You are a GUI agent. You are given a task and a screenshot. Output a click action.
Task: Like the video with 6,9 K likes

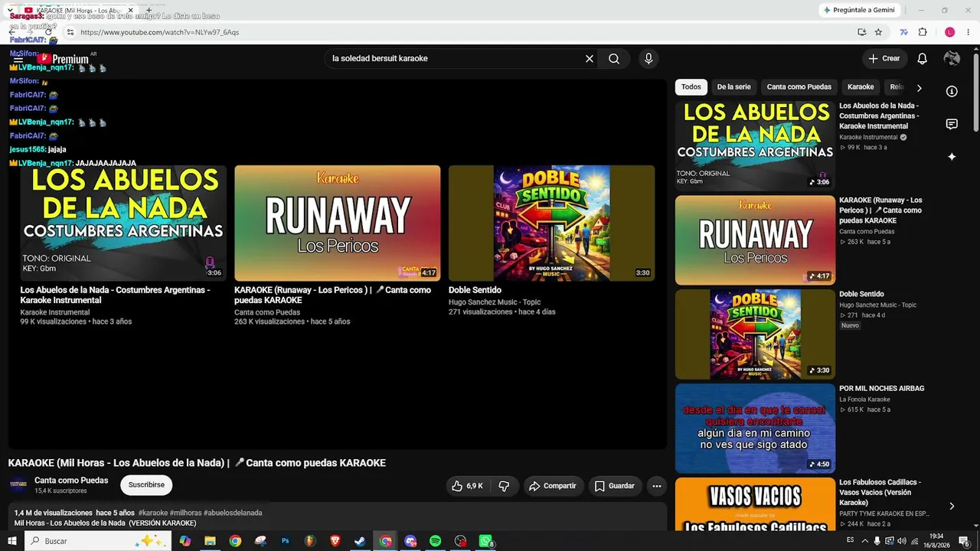pos(467,486)
